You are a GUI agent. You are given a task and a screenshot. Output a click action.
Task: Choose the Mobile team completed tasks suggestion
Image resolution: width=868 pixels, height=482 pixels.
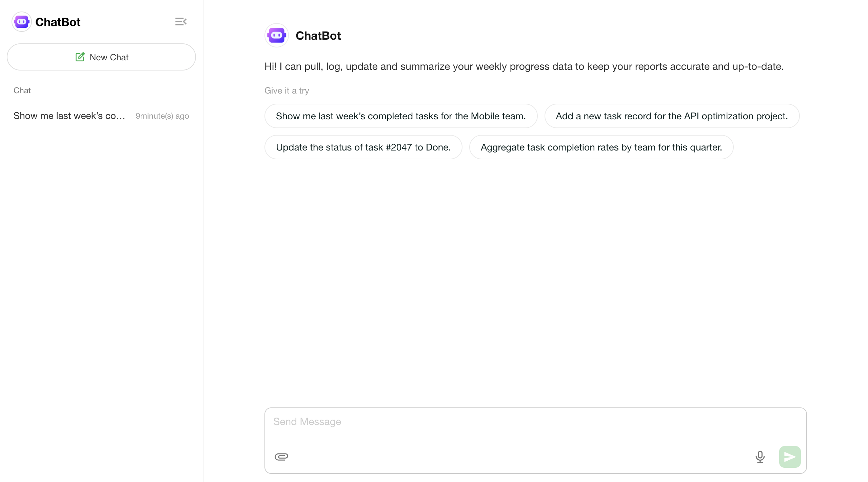(401, 116)
